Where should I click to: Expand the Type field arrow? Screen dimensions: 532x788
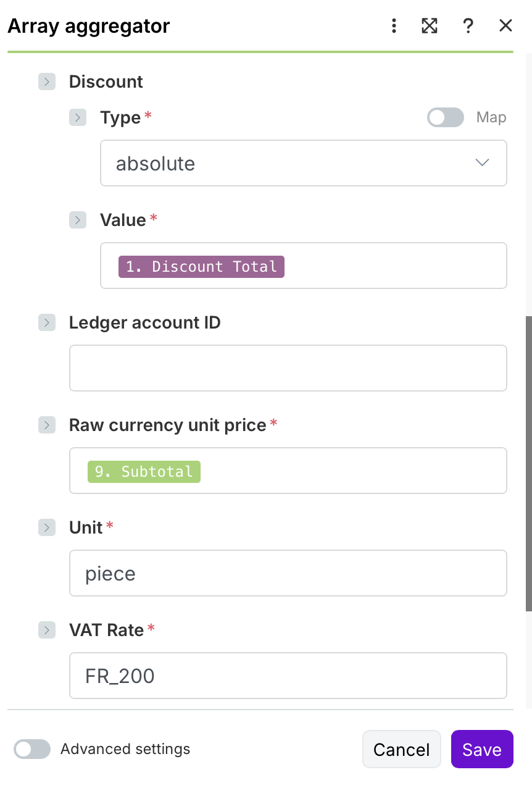tap(78, 117)
